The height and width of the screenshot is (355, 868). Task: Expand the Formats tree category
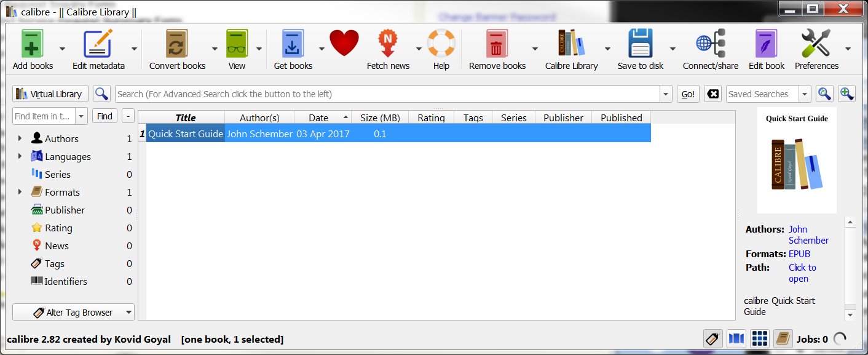[x=20, y=192]
